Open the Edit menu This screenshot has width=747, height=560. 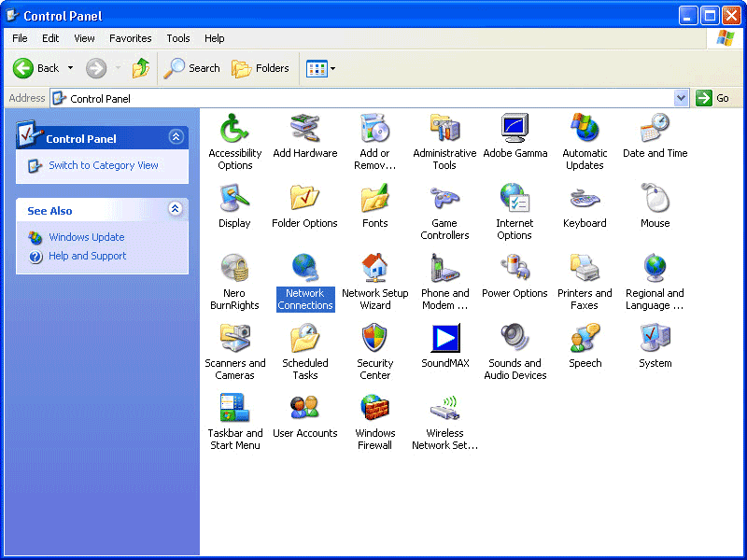pyautogui.click(x=50, y=38)
